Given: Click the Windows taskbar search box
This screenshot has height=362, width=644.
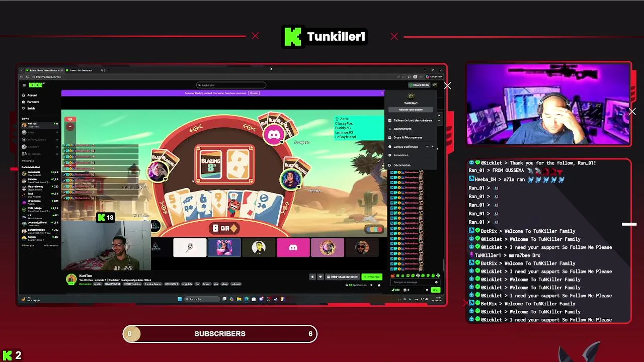Looking at the screenshot, I should tap(201, 299).
